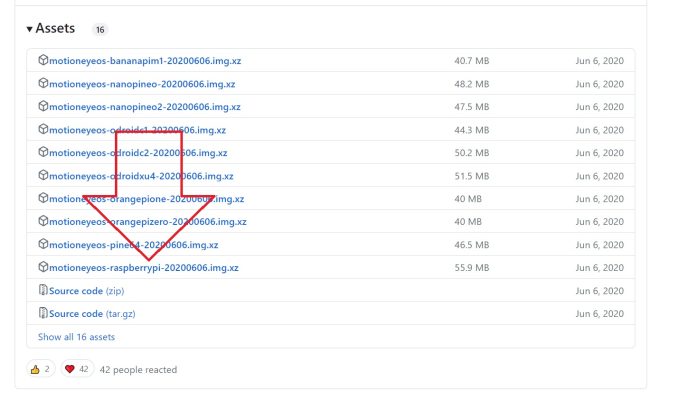Expand list via Show all 16 assets
Screen dimensions: 678x400
[x=76, y=337]
